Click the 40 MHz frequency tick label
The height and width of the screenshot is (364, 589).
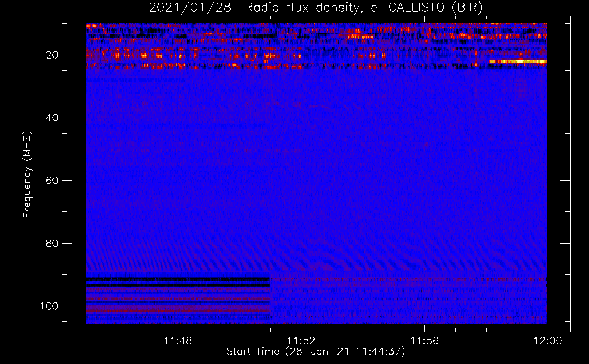pyautogui.click(x=52, y=118)
